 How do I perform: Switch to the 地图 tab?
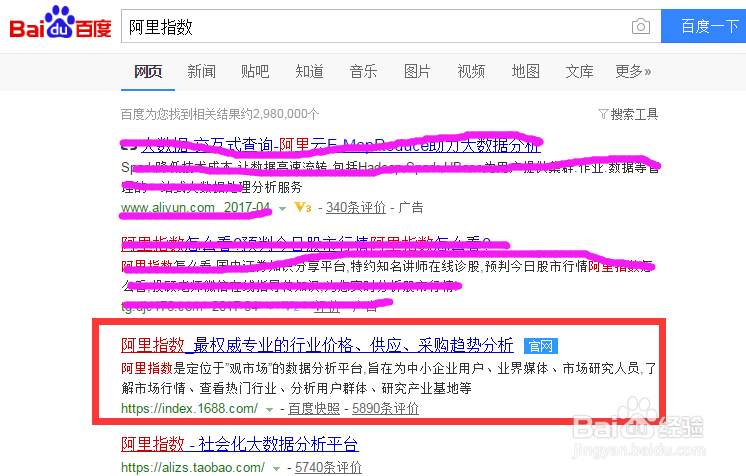coord(525,71)
